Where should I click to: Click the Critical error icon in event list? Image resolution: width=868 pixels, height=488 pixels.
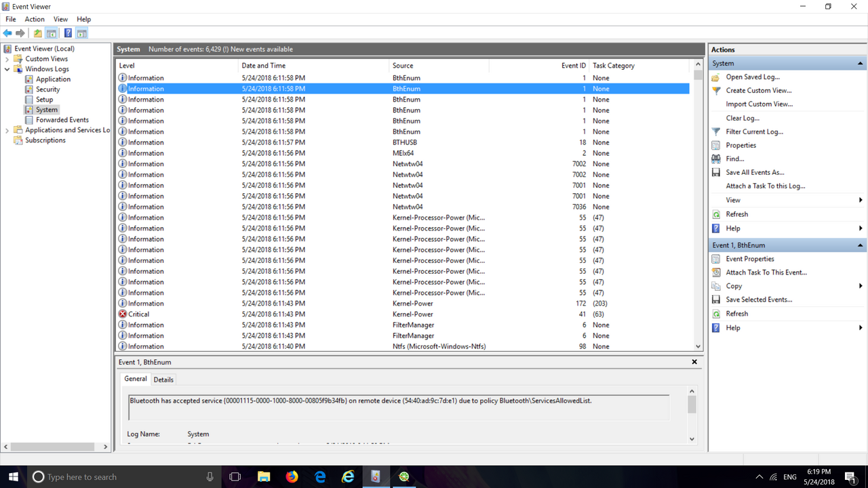[123, 314]
